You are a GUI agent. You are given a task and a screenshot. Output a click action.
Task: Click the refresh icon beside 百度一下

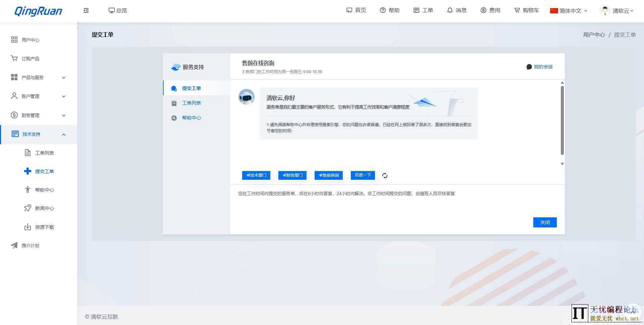(x=385, y=175)
